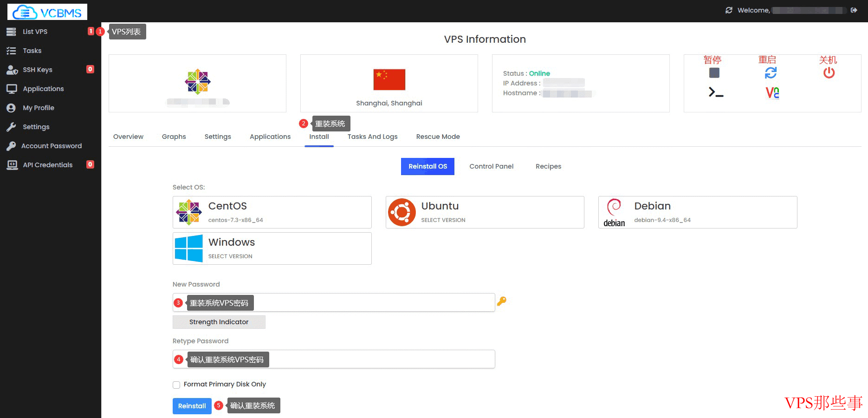Open My Profile page
868x418 pixels.
39,108
